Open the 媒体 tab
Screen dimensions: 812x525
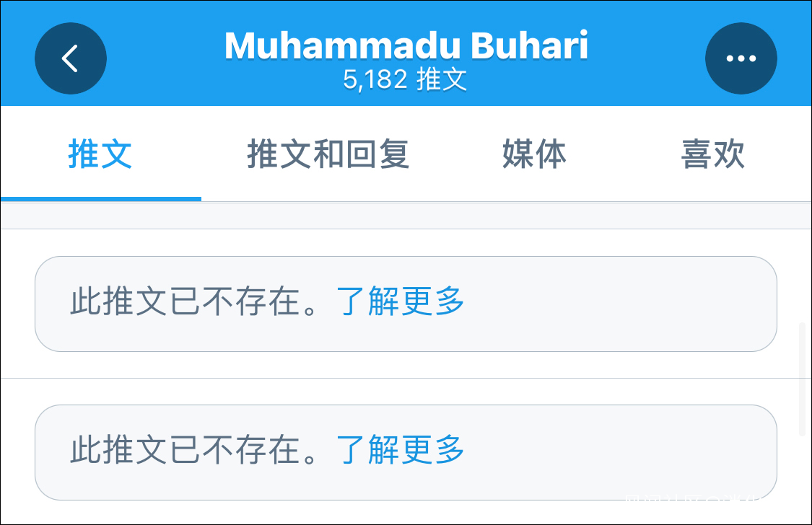[534, 154]
